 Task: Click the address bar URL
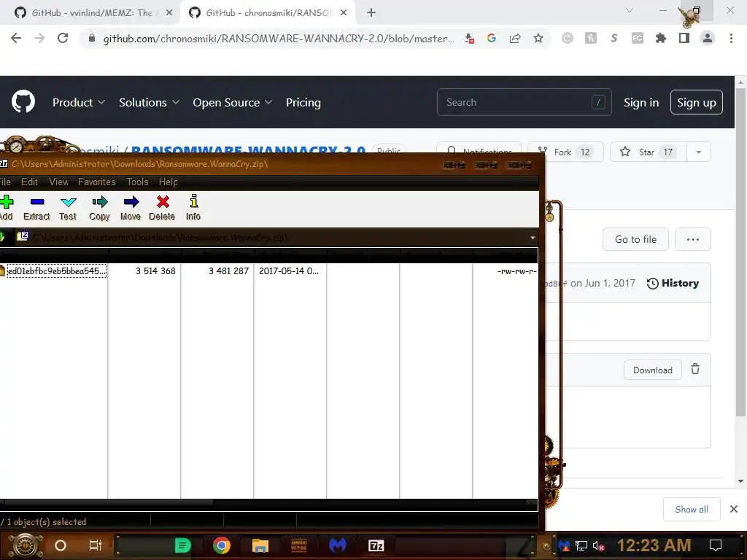point(278,39)
